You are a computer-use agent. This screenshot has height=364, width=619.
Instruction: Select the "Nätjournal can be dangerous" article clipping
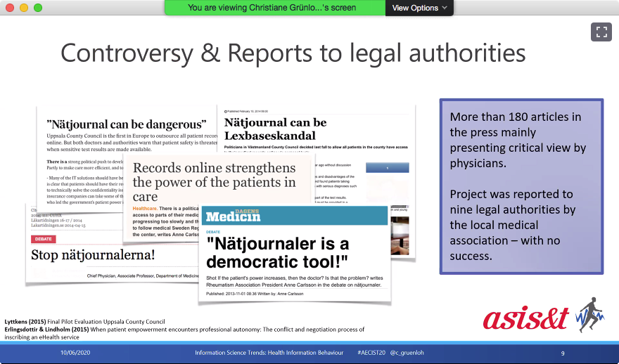(x=127, y=124)
